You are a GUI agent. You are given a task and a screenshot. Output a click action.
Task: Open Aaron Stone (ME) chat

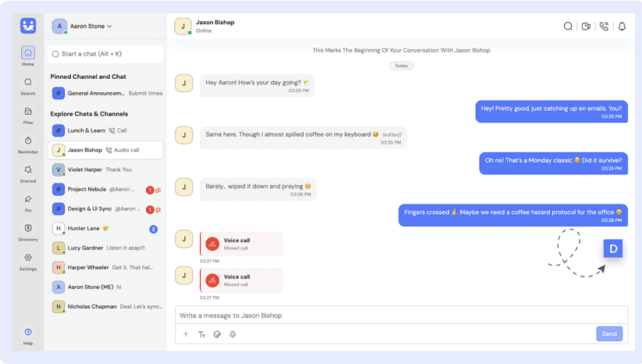click(105, 287)
